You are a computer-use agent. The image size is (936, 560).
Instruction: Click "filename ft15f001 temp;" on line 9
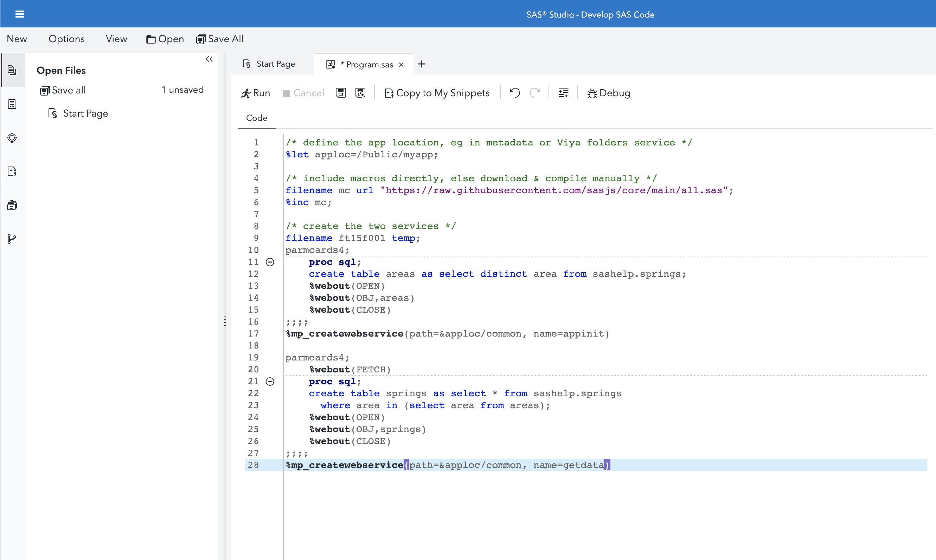click(353, 238)
